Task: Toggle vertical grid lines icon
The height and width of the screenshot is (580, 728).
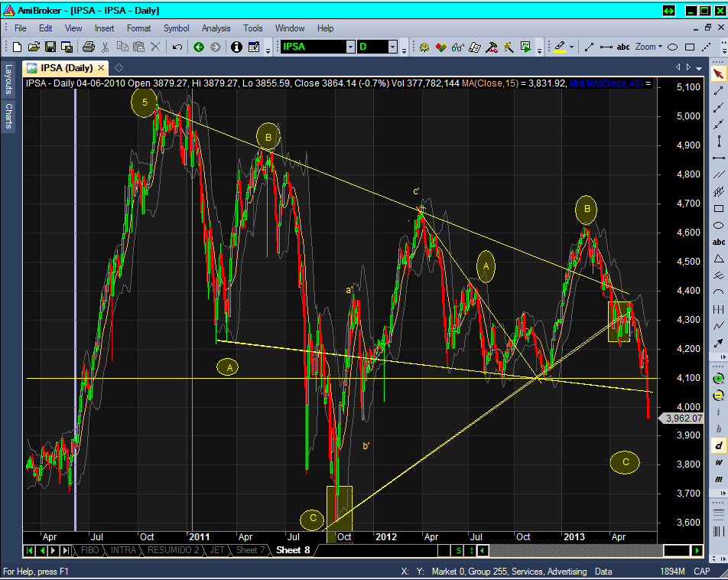Action: [718, 531]
